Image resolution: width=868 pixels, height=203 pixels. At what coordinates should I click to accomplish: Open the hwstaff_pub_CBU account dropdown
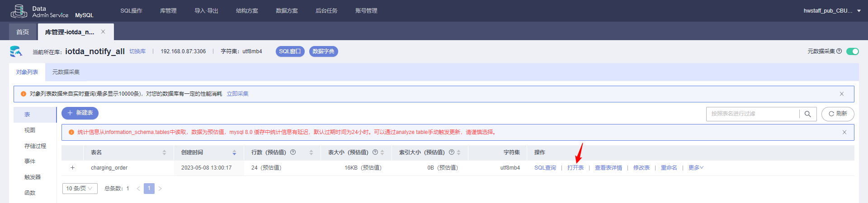[832, 11]
